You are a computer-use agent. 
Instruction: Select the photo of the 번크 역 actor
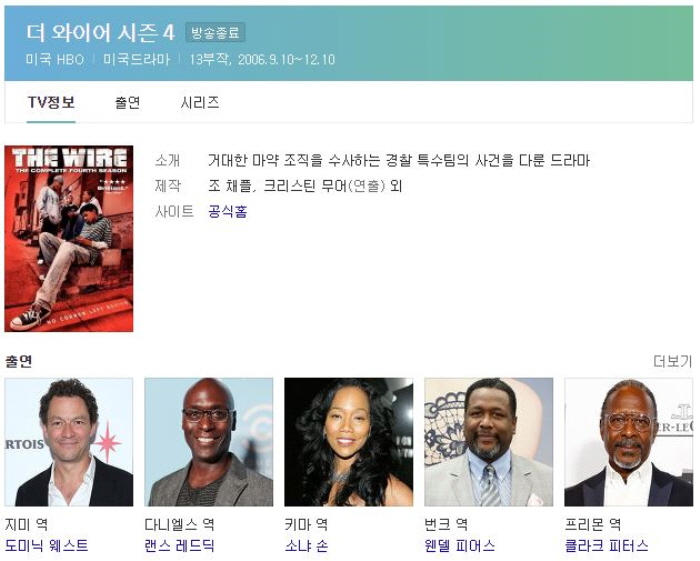pyautogui.click(x=489, y=442)
